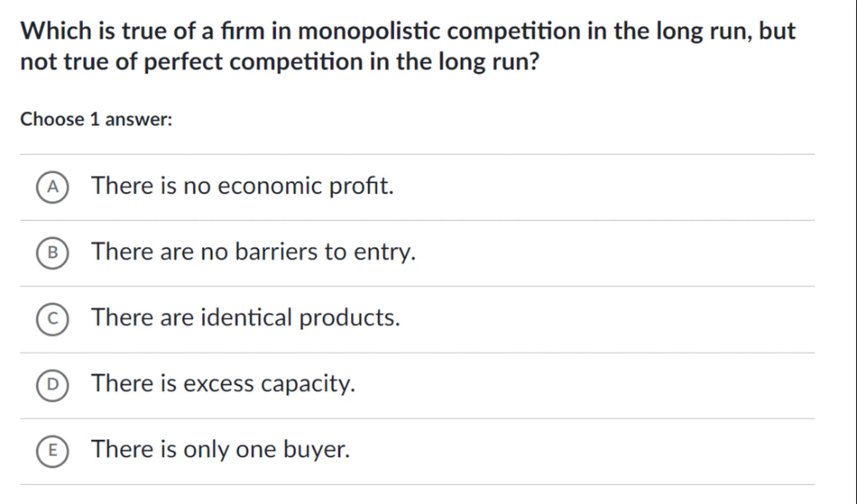Click the word 'barriers' in option B
This screenshot has width=857, height=504.
point(276,252)
